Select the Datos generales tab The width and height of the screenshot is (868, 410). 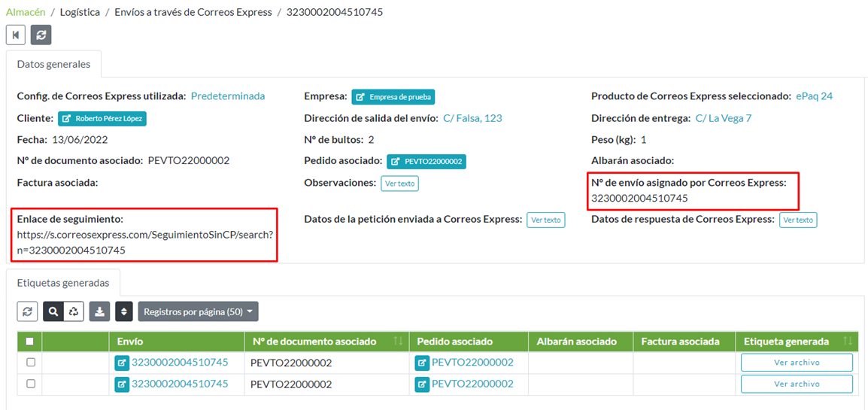53,65
